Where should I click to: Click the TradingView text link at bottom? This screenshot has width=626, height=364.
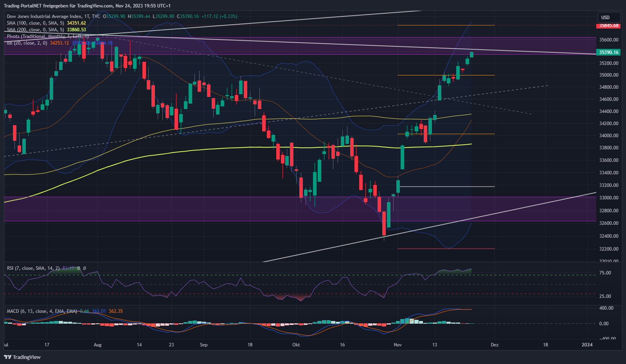pos(27,357)
